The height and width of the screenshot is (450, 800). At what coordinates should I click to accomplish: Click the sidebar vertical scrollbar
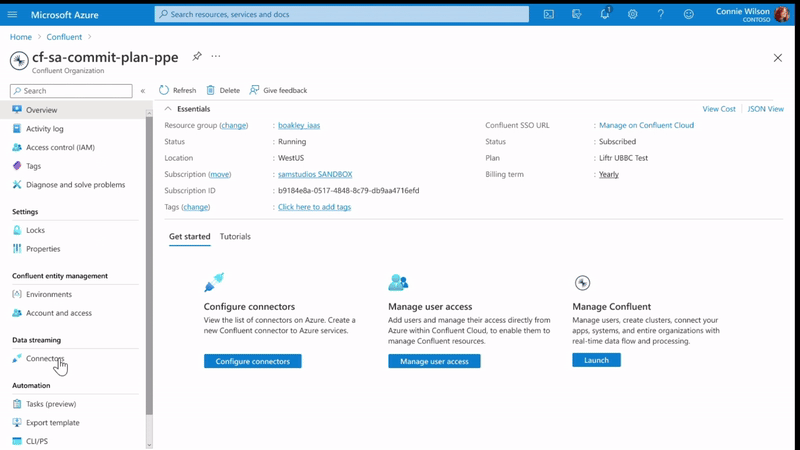[149, 265]
